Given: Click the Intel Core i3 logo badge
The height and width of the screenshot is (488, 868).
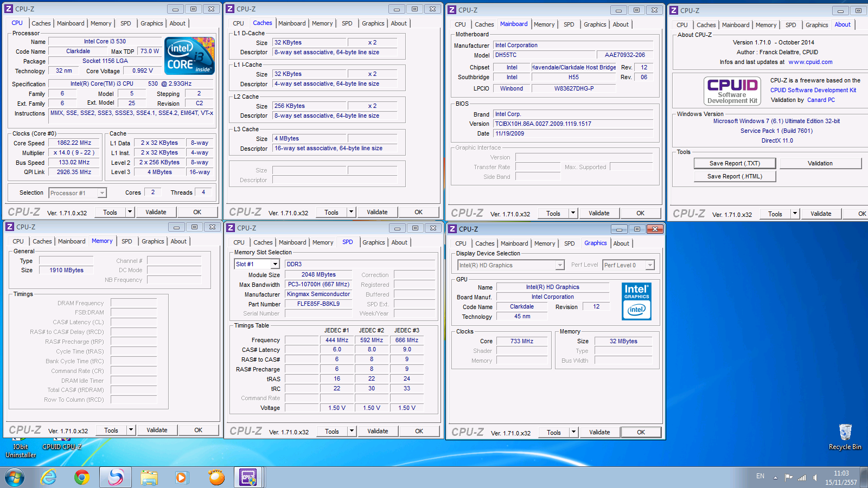Looking at the screenshot, I should coord(189,56).
